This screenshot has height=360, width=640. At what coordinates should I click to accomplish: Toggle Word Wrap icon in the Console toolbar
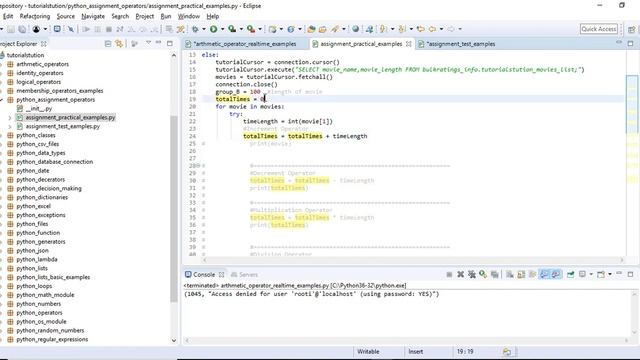(533, 274)
